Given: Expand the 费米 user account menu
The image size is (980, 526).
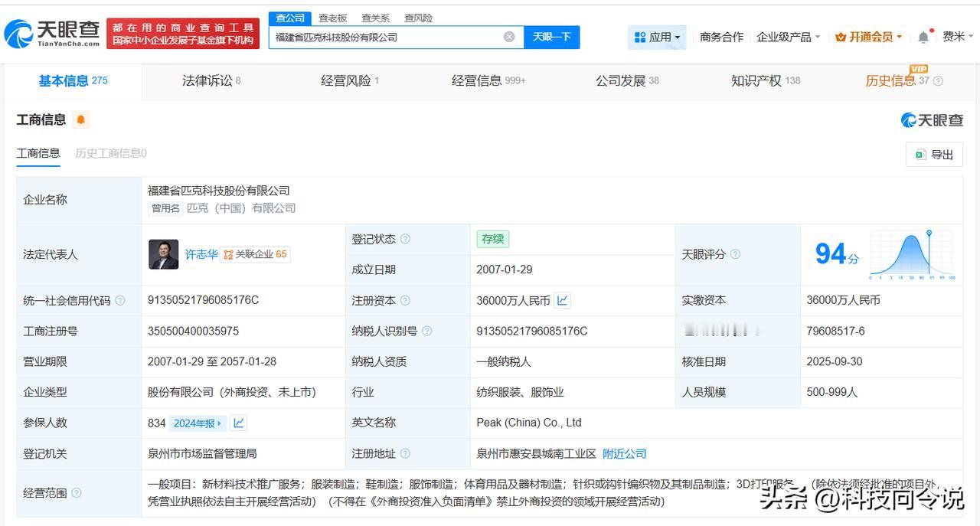Looking at the screenshot, I should click(x=958, y=37).
